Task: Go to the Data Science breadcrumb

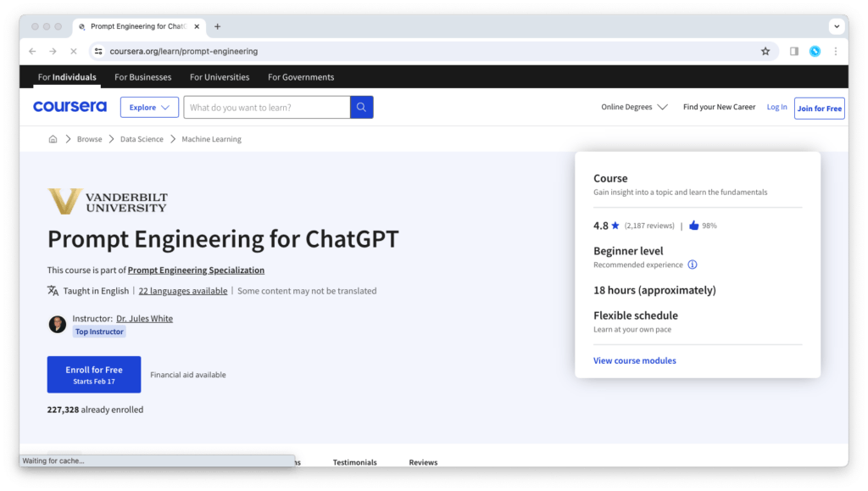Action: 142,139
